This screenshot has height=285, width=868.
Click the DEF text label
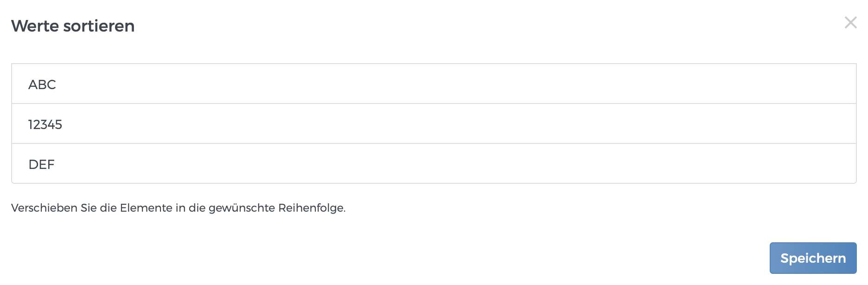pyautogui.click(x=41, y=164)
